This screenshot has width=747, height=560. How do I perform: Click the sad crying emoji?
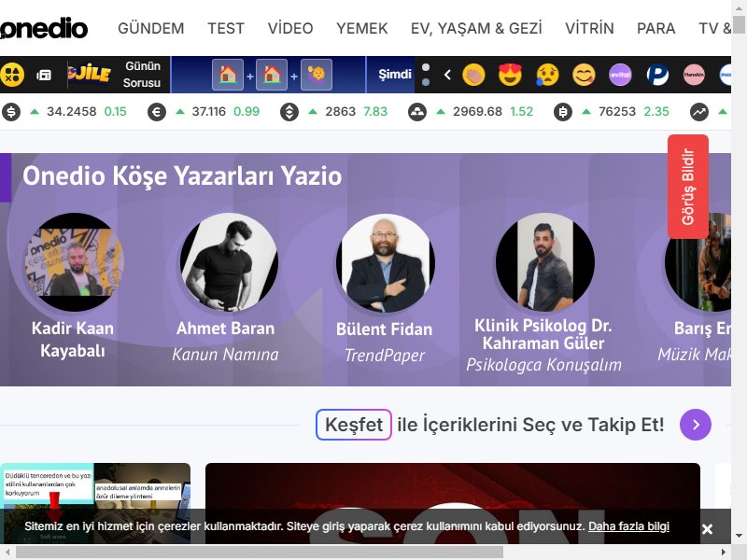[x=547, y=75]
